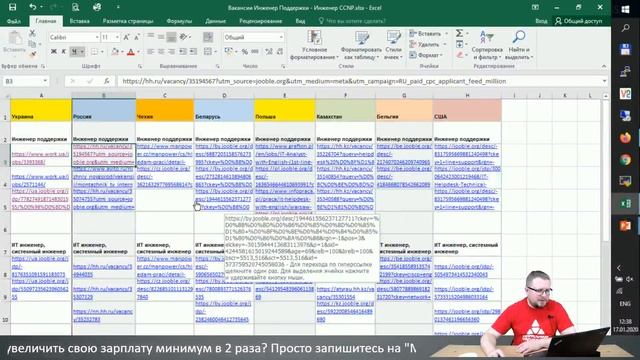Toggle align text left

tap(151, 51)
